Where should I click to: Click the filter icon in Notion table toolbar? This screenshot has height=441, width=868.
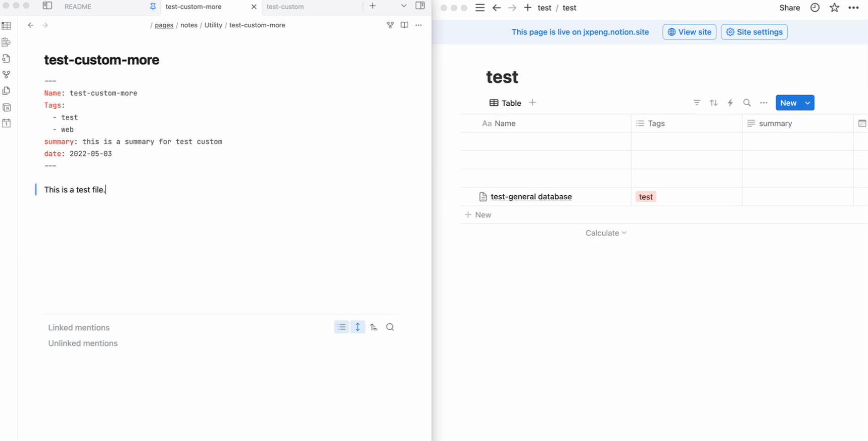(x=697, y=103)
